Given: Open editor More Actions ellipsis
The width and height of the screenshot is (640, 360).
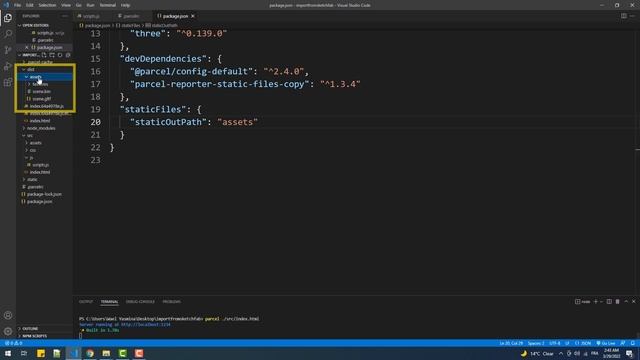Looking at the screenshot, I should coord(632,16).
